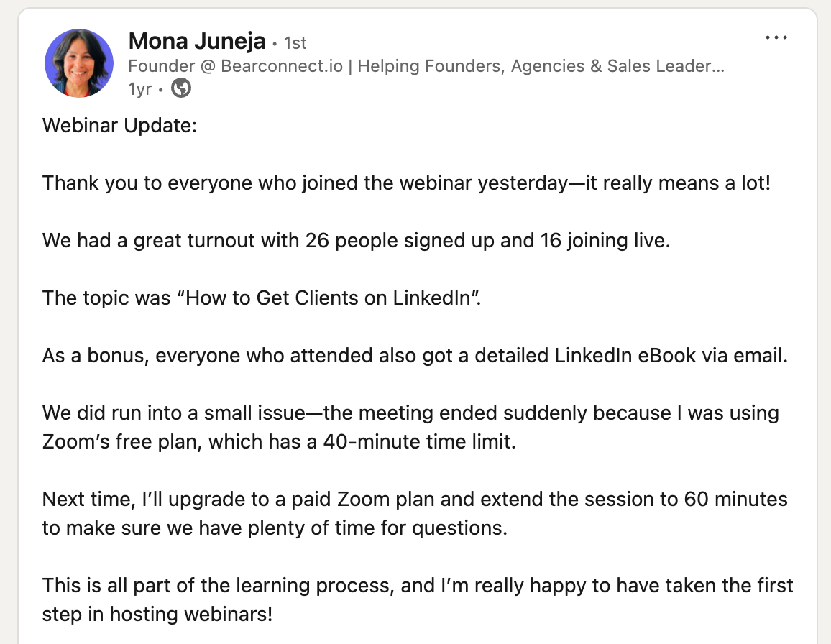The image size is (831, 644).
Task: Click the "How to Get Clients on LinkedIn" title
Action: pos(333,297)
